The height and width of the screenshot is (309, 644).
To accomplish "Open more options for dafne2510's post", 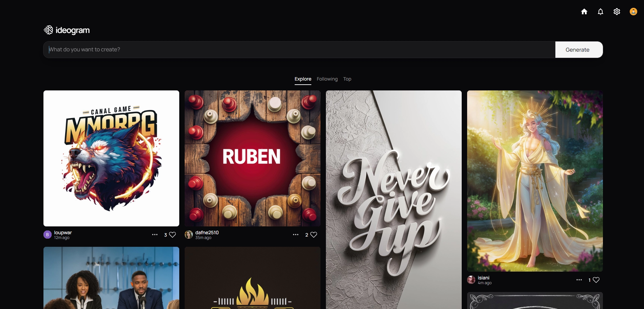I will [x=296, y=235].
